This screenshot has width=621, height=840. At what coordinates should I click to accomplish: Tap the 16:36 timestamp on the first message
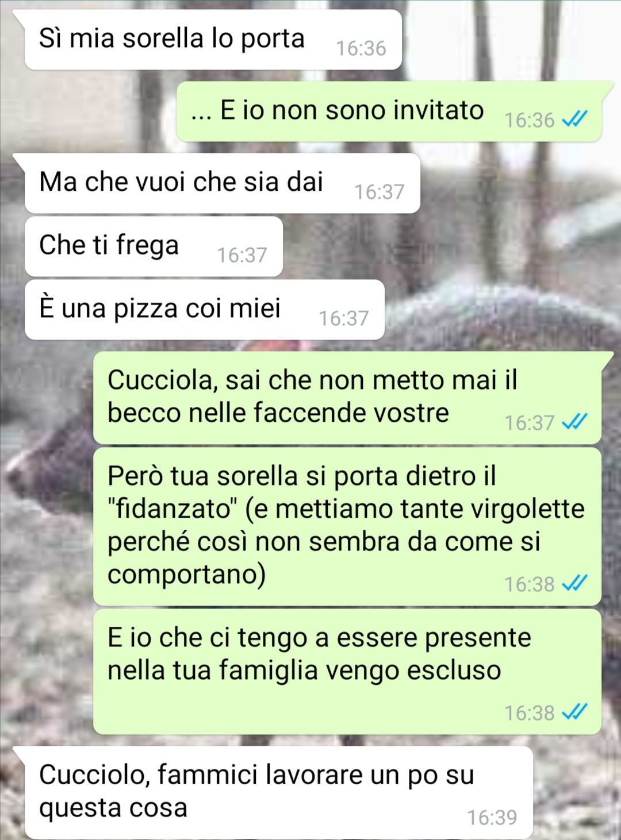361,48
